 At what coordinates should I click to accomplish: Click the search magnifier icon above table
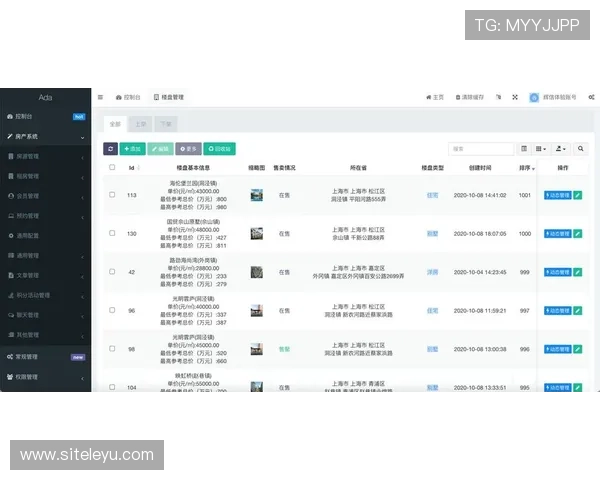[580, 148]
